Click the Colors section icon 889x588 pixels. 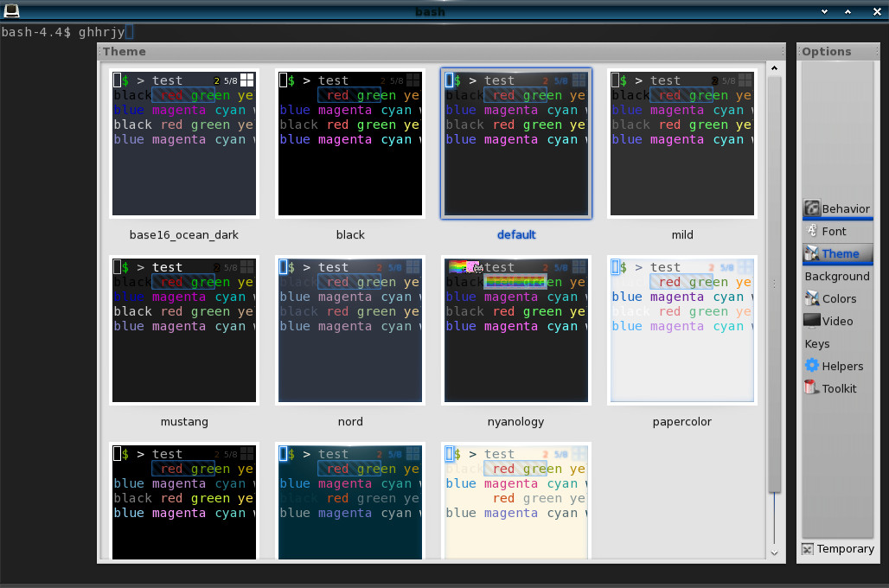(x=812, y=298)
